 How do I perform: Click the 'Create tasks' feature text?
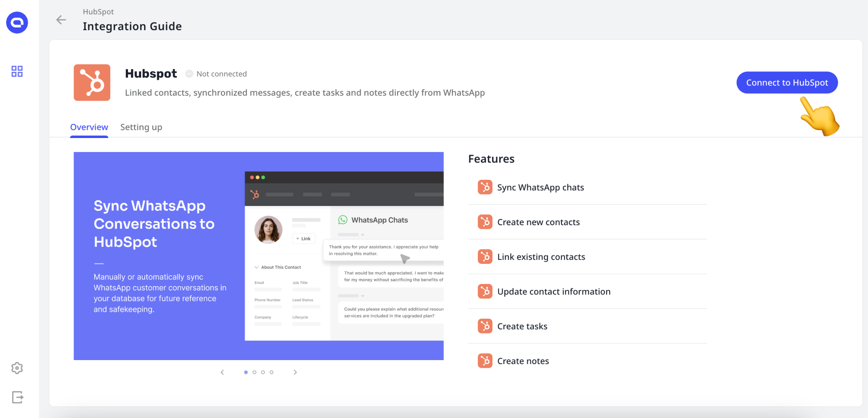coord(522,326)
